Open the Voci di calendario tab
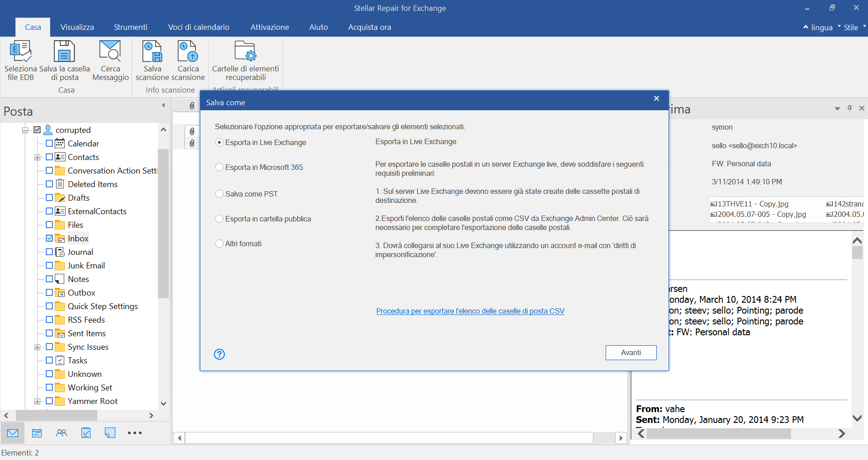The image size is (868, 460). click(199, 27)
